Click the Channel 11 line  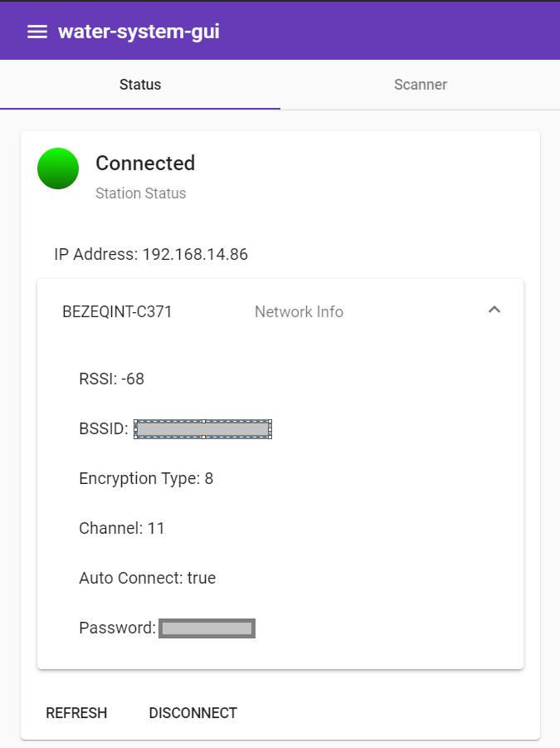122,528
